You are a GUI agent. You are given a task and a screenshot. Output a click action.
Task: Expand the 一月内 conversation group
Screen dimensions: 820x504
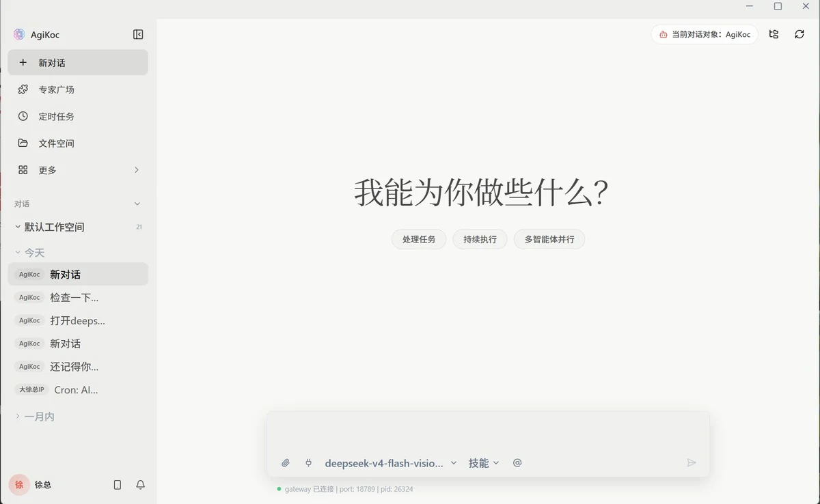pos(18,417)
